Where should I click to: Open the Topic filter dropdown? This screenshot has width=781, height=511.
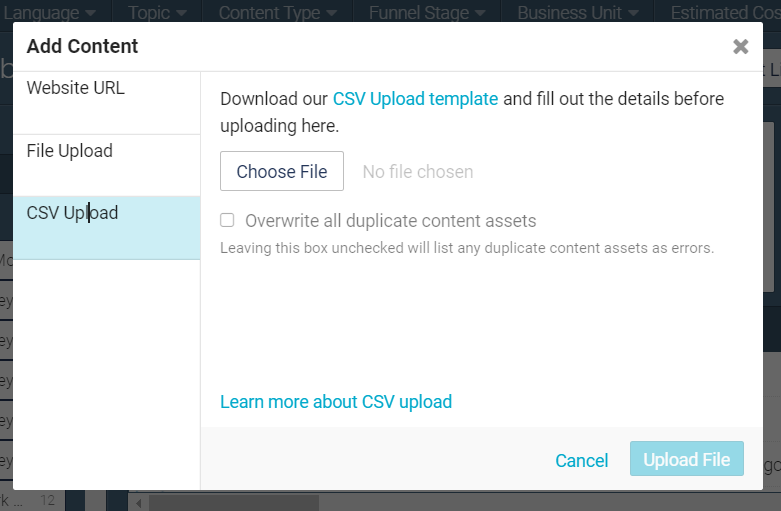coord(157,13)
